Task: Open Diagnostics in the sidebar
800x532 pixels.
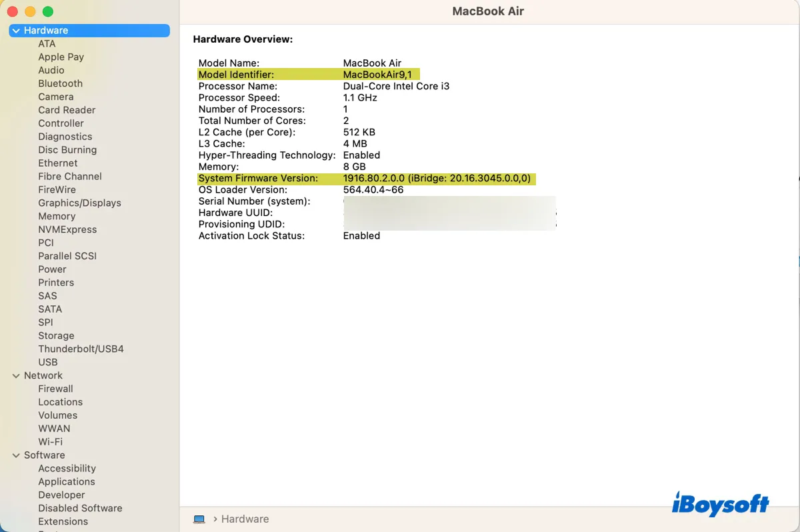Action: tap(65, 137)
